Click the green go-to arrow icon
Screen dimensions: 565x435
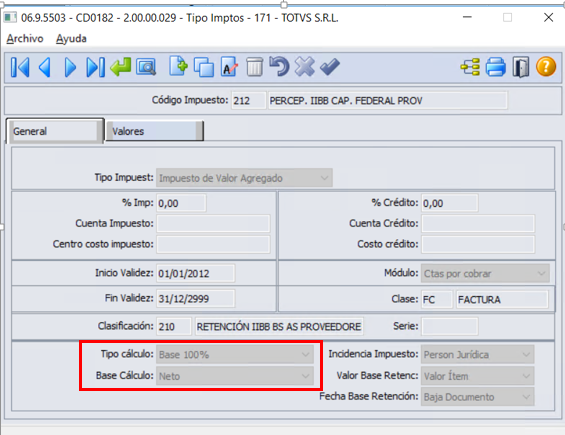coord(121,67)
